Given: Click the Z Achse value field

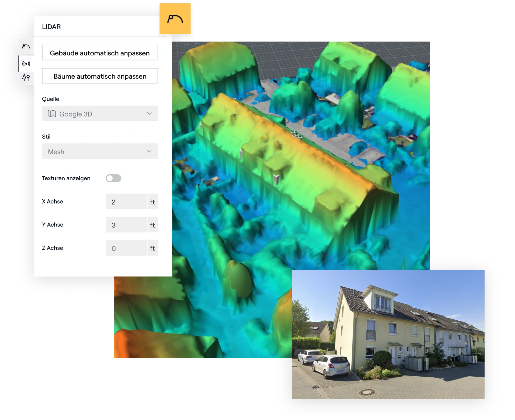Looking at the screenshot, I should click(x=126, y=248).
